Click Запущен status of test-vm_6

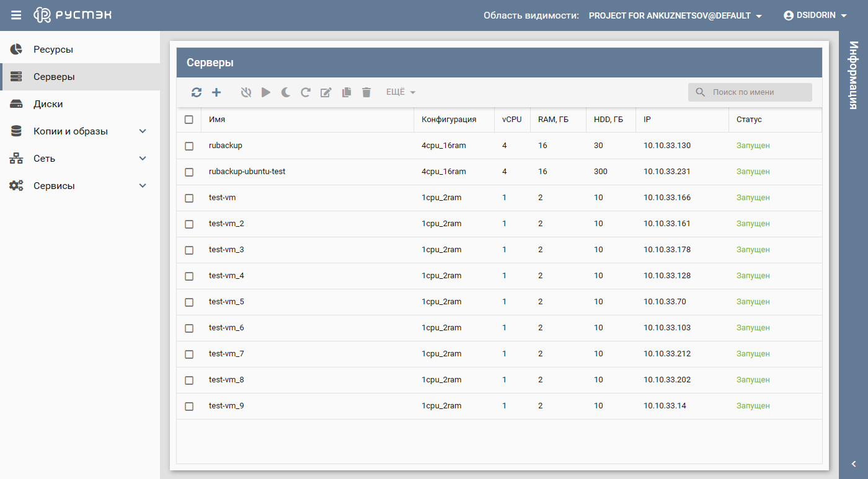click(753, 328)
